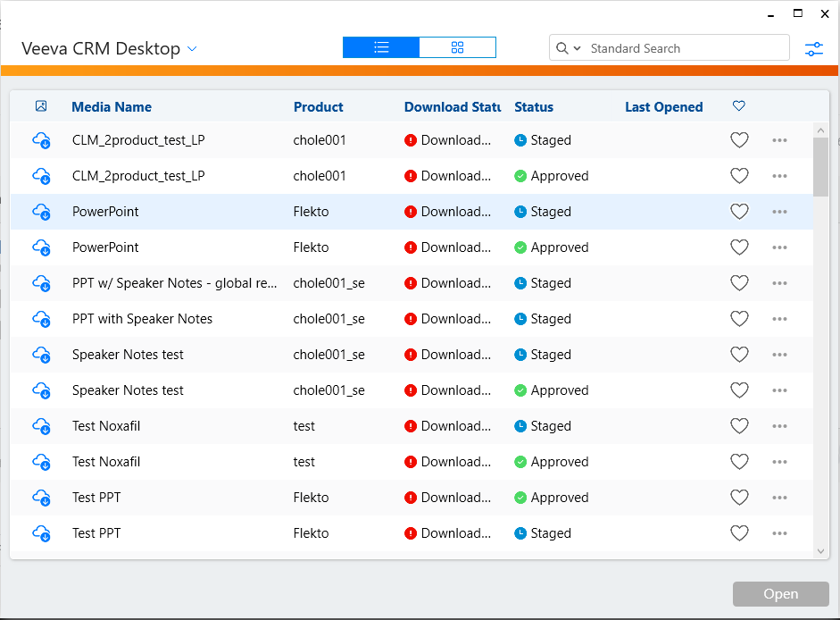Click download error icon on first CLM_2product_test_LP row
This screenshot has width=840, height=620.
coord(411,140)
